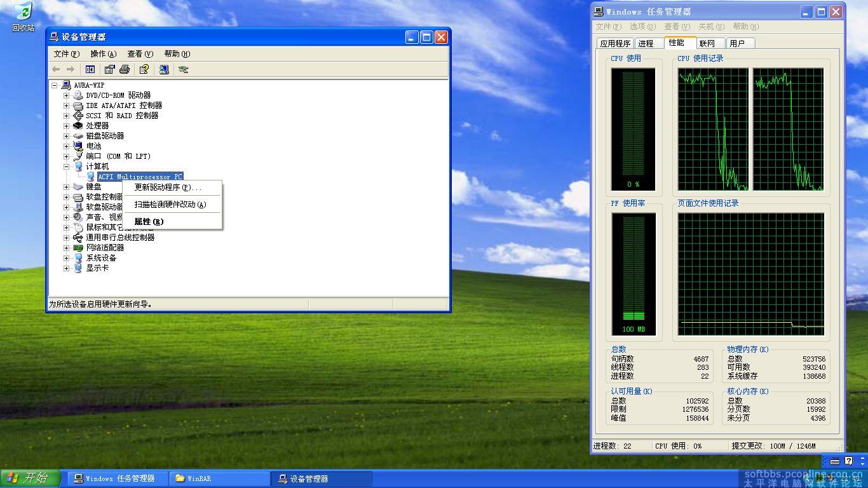Click the 设备管理器 taskbar button
Viewport: 868px width, 488px height.
coord(322,478)
